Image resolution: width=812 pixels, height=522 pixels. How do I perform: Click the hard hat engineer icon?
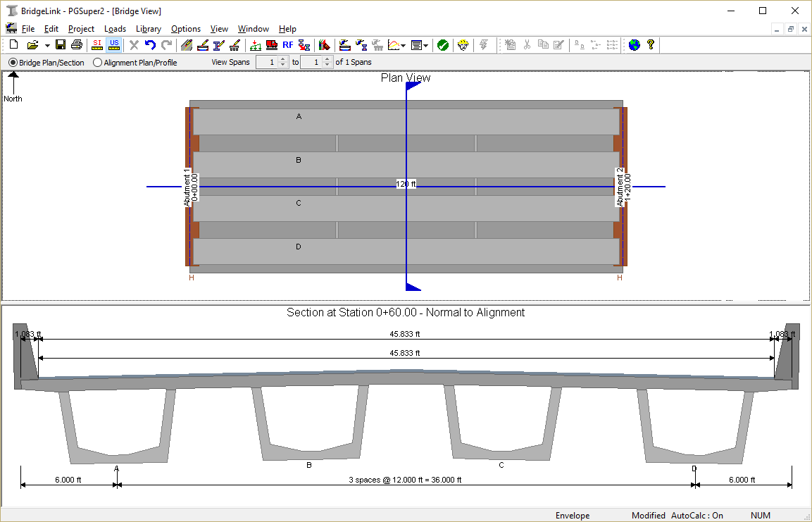pyautogui.click(x=463, y=45)
